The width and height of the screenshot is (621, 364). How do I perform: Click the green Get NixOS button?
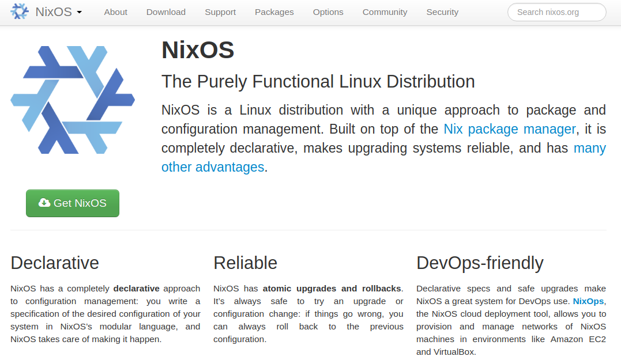click(x=73, y=203)
